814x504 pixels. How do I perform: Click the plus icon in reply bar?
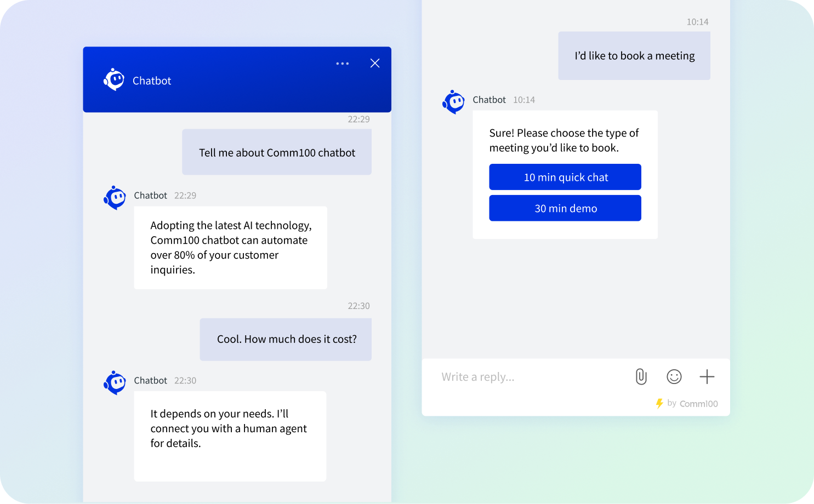[707, 376]
